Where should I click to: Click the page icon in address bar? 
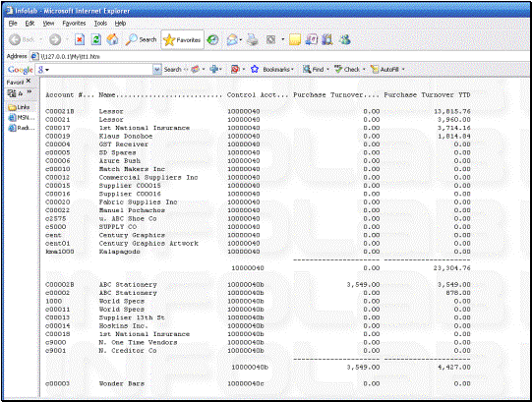click(x=34, y=56)
